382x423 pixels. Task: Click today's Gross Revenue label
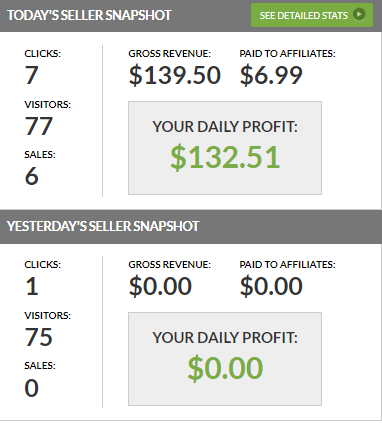[x=170, y=54]
